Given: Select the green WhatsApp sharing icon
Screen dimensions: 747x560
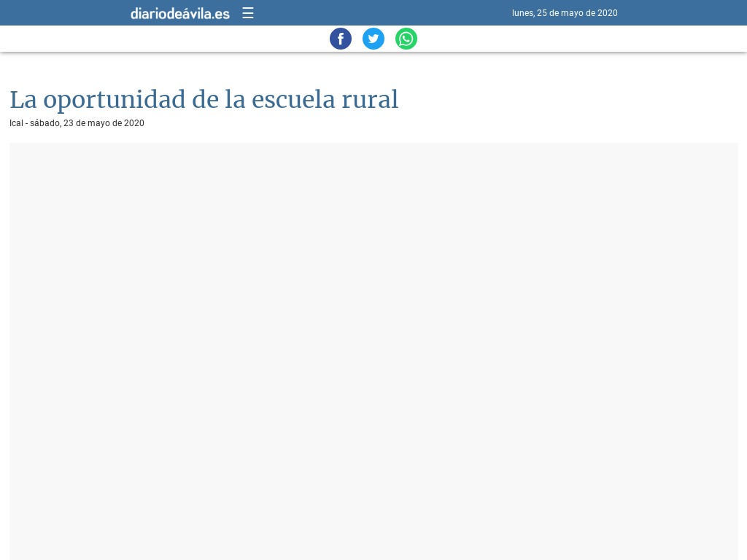Looking at the screenshot, I should 406,39.
